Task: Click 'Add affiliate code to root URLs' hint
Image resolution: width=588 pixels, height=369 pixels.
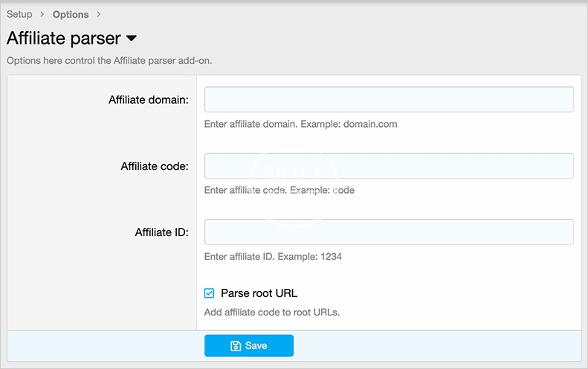Action: tap(271, 313)
